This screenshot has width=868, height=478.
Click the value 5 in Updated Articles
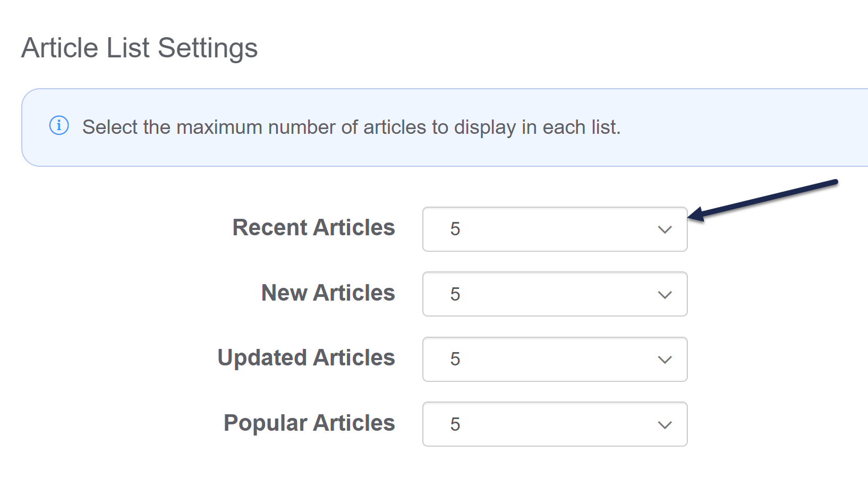[x=455, y=359]
